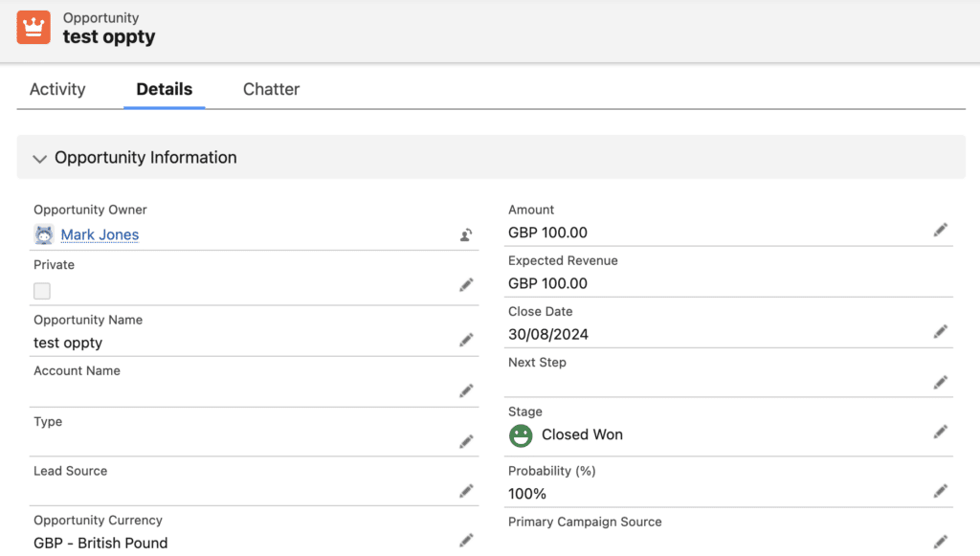Edit Opportunity Currency with pencil icon

[x=466, y=541]
